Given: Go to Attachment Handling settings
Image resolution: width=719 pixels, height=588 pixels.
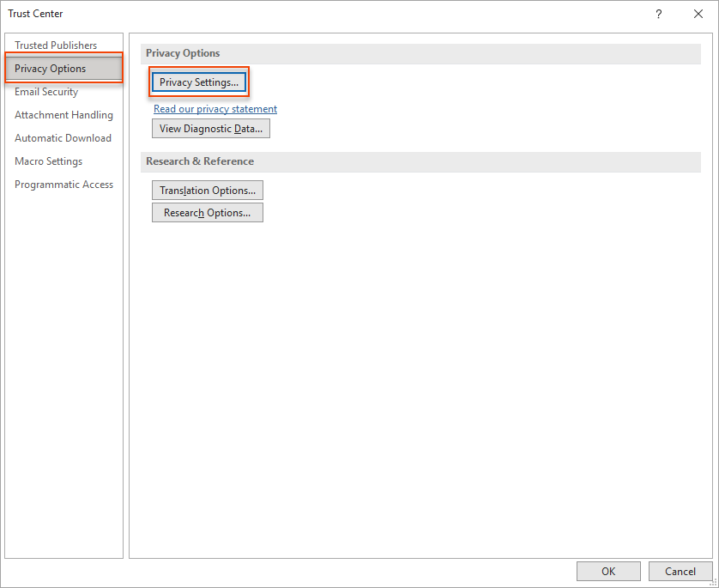Looking at the screenshot, I should point(63,115).
